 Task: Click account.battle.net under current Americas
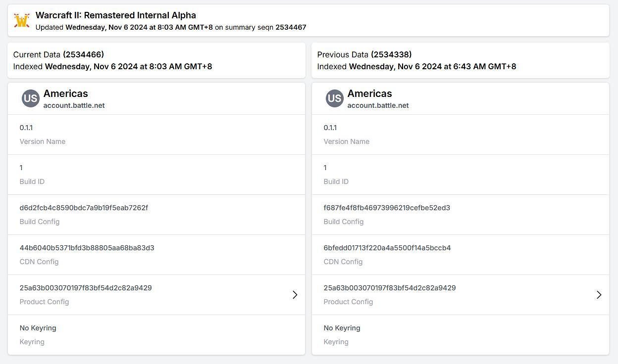coord(74,105)
